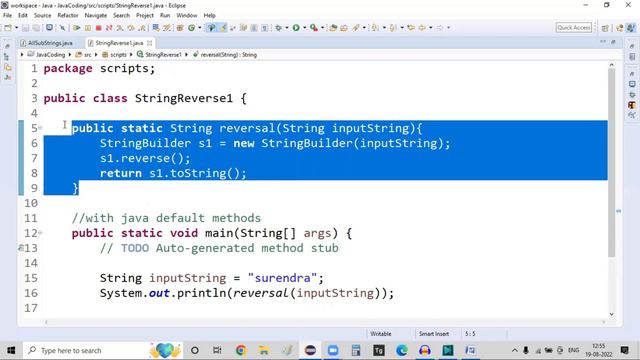Open the Debug dropdown arrow
The height and width of the screenshot is (360, 640).
(x=287, y=28)
